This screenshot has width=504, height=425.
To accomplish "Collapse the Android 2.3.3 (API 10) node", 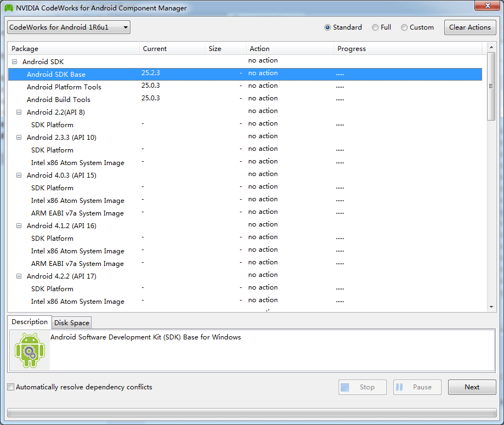I will pyautogui.click(x=19, y=138).
